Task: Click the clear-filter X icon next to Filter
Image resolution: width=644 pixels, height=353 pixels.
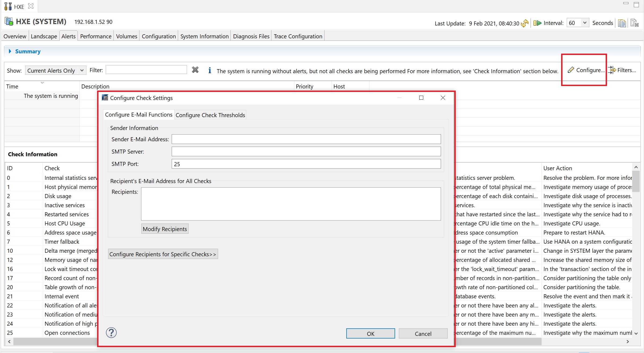Action: point(195,70)
